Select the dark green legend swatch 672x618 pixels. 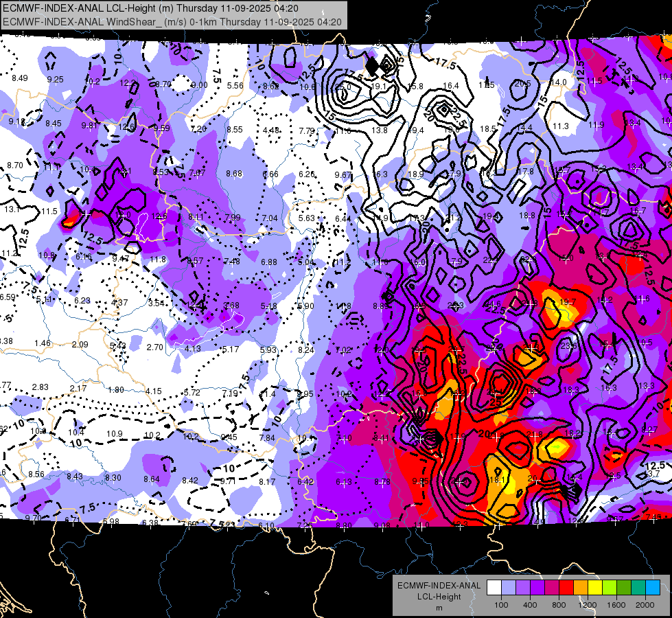[624, 588]
